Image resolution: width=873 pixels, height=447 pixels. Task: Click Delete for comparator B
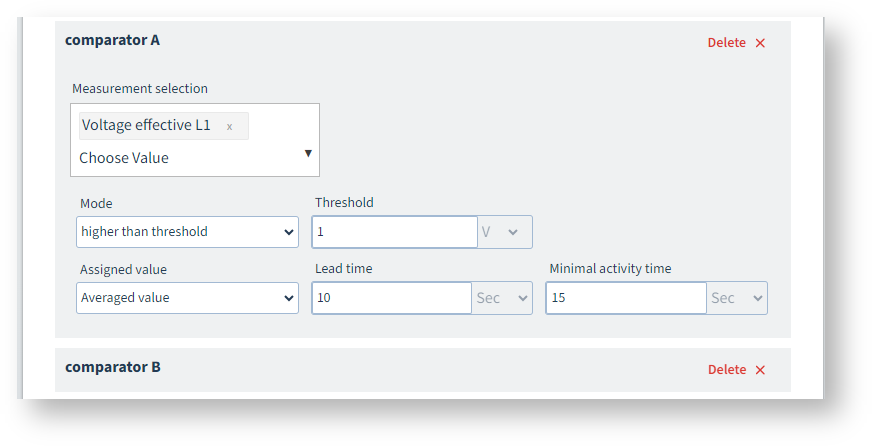(x=726, y=370)
